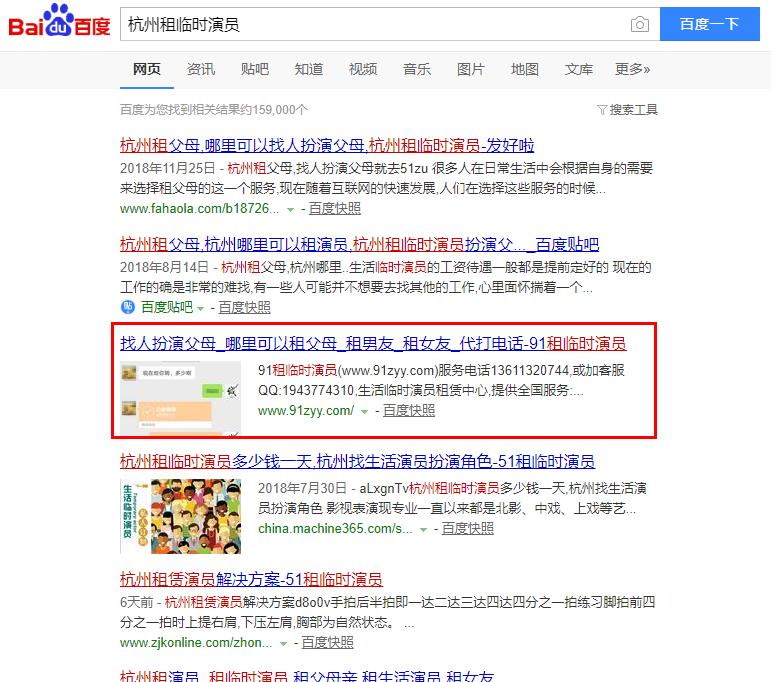Expand dropdown arrow beside 百度贴吧 source
771x682 pixels.
click(201, 309)
